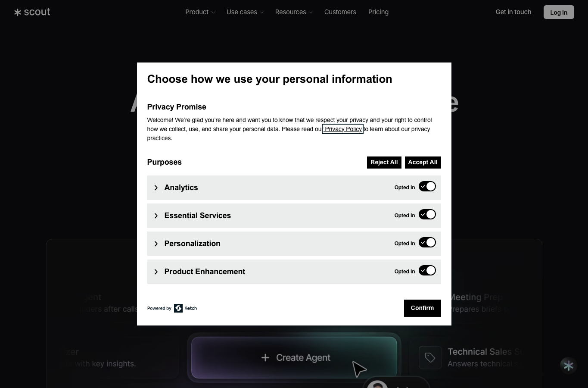Open the Product dropdown menu
The image size is (588, 388).
click(200, 12)
